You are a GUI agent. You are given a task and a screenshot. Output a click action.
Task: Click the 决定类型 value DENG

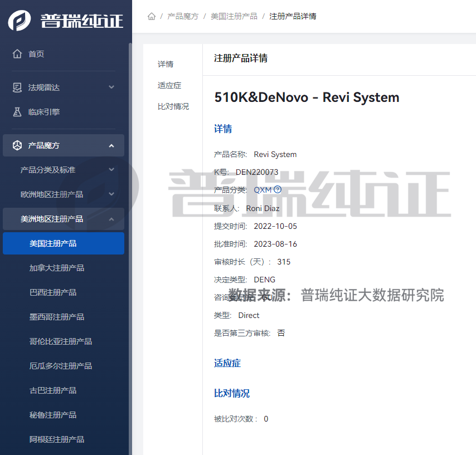click(264, 280)
